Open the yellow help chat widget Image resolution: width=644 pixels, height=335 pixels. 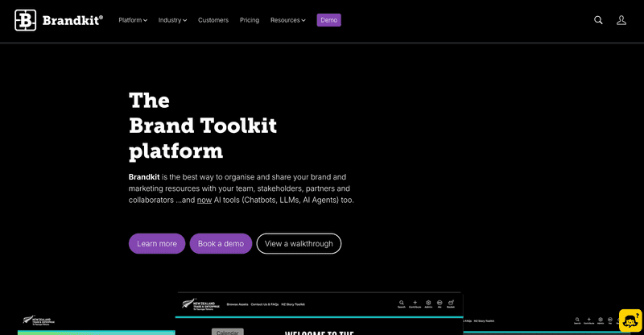tap(630, 321)
